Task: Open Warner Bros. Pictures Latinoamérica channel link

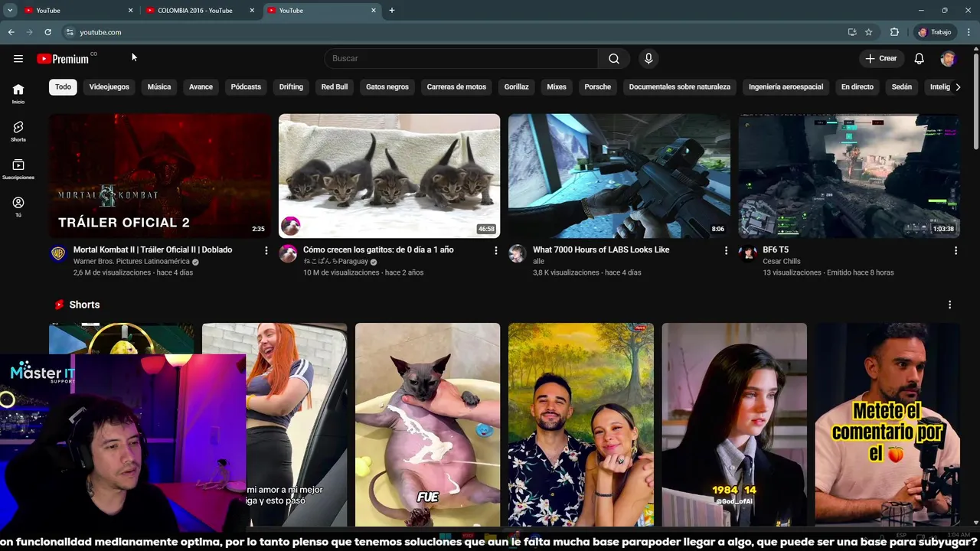Action: (x=131, y=262)
